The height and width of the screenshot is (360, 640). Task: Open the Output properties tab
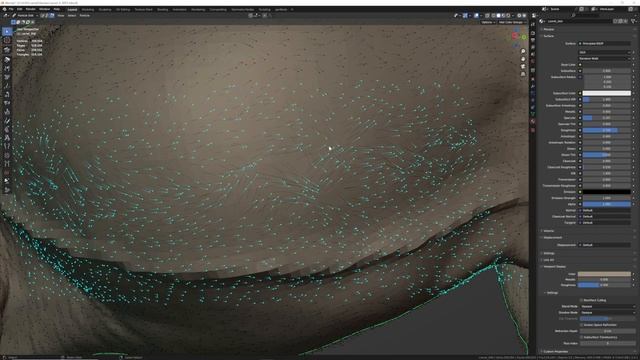pos(533,40)
